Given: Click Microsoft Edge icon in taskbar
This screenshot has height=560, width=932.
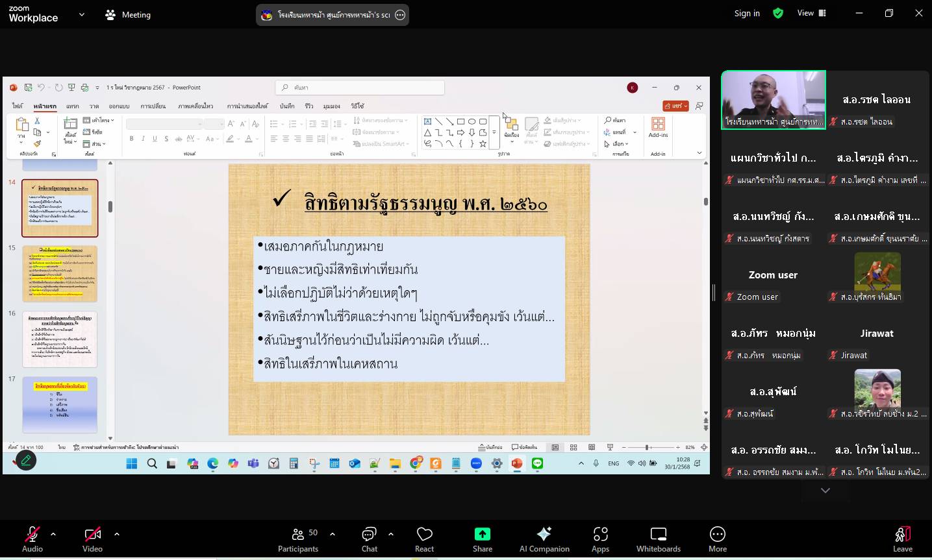Looking at the screenshot, I should pos(213,463).
